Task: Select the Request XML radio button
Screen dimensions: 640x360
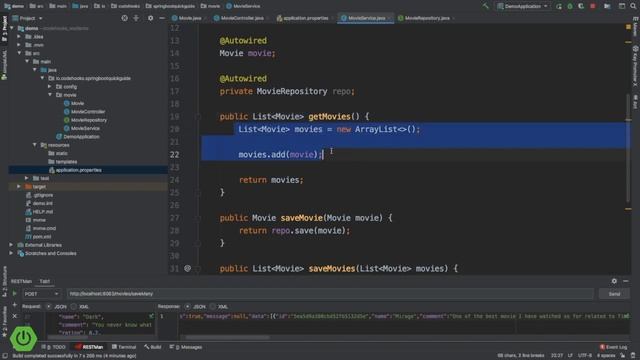Action: click(x=73, y=306)
